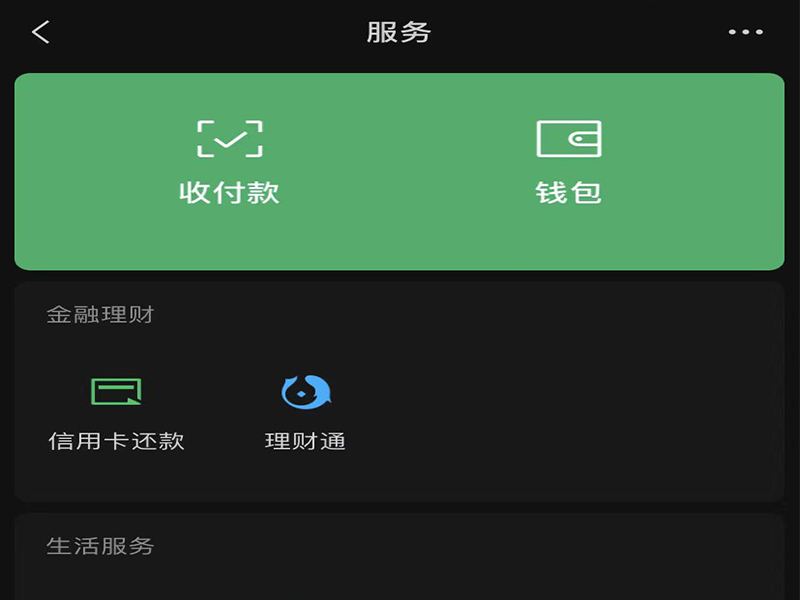Viewport: 800px width, 600px height.
Task: Select the 钱包 text label
Action: 569,193
